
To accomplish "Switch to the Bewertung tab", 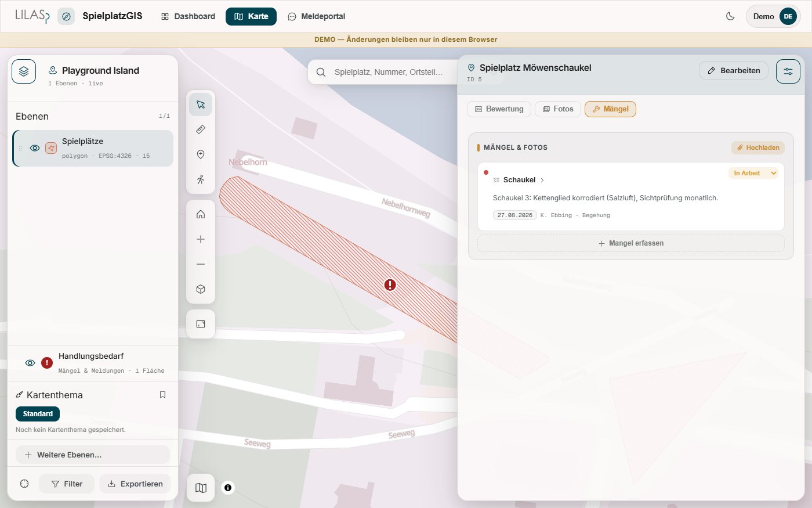I will coord(499,109).
